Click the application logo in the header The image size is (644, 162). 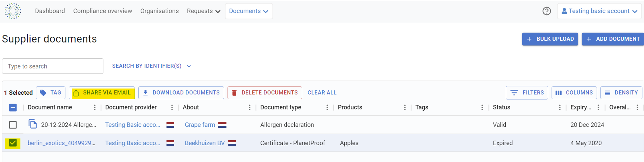pos(13,11)
